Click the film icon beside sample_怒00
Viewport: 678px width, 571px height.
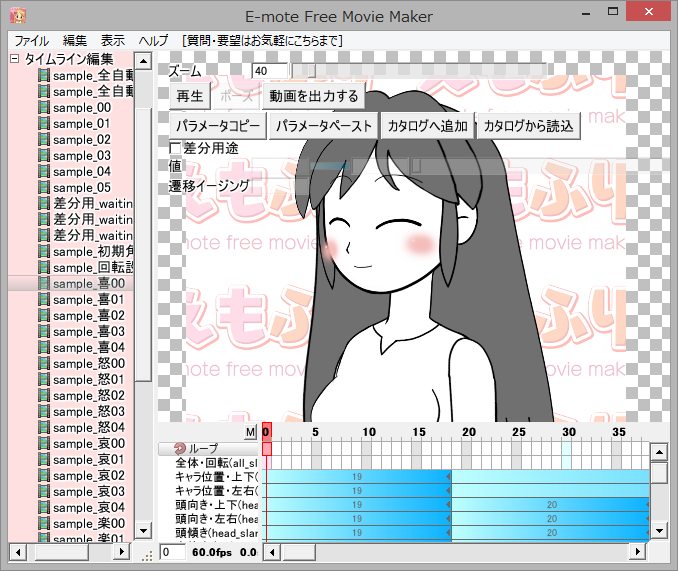44,364
